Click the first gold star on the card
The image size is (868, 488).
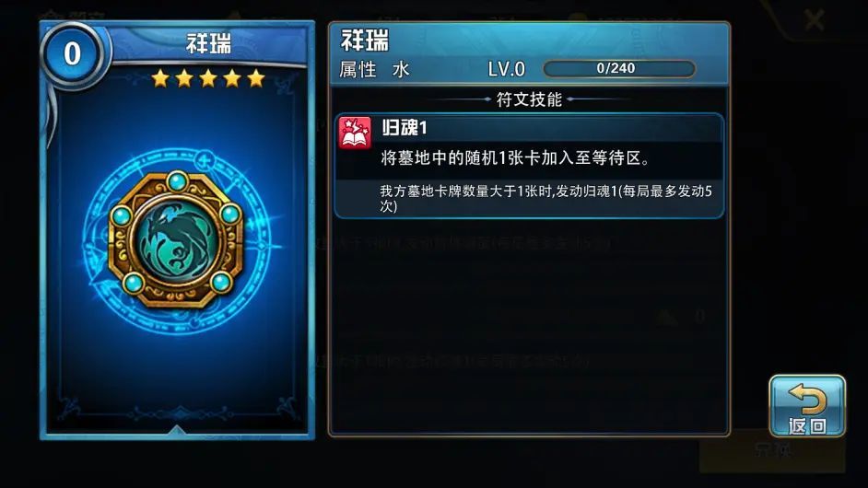coord(160,78)
